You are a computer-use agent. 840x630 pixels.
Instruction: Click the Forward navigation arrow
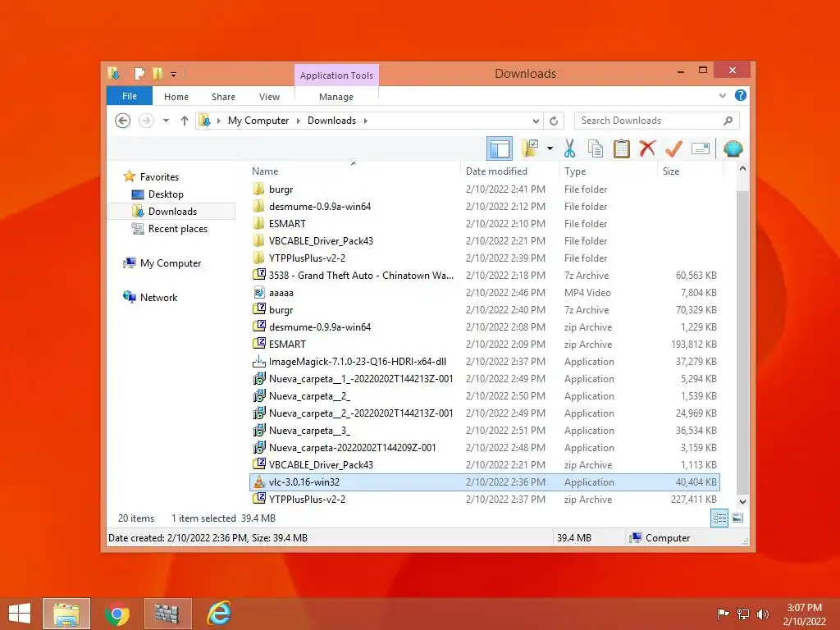(146, 121)
